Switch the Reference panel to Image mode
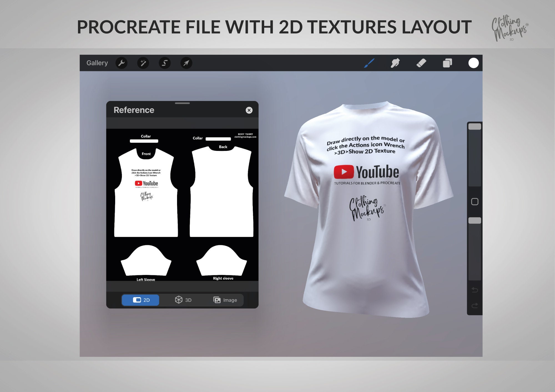Screen dimensions: 555x392 coord(225,300)
